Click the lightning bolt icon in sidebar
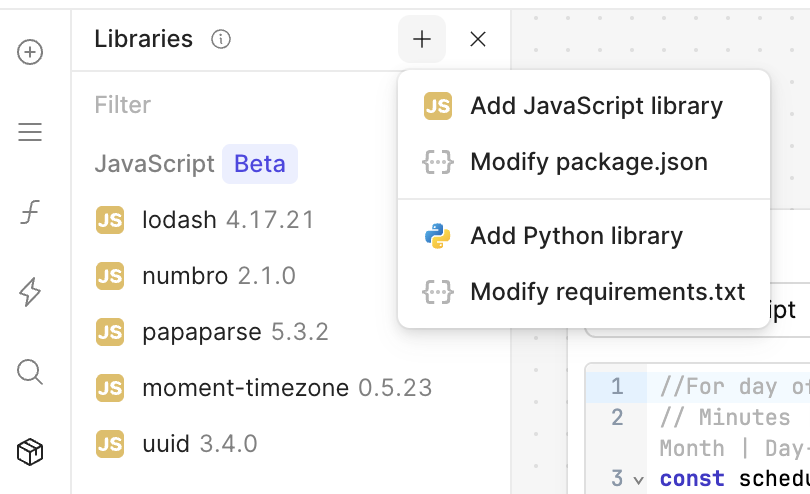Screen dimensions: 810x494 [31, 292]
